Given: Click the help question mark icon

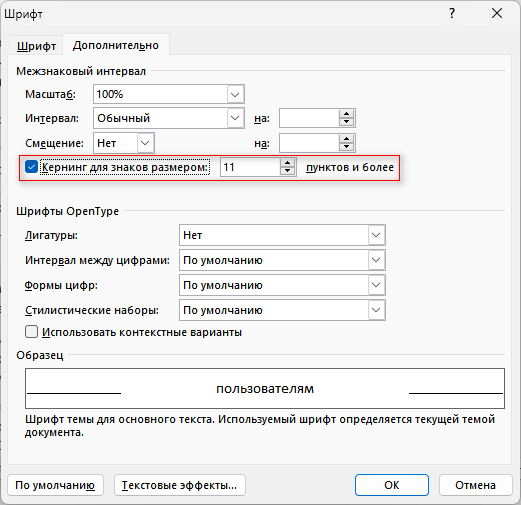Looking at the screenshot, I should pyautogui.click(x=452, y=13).
